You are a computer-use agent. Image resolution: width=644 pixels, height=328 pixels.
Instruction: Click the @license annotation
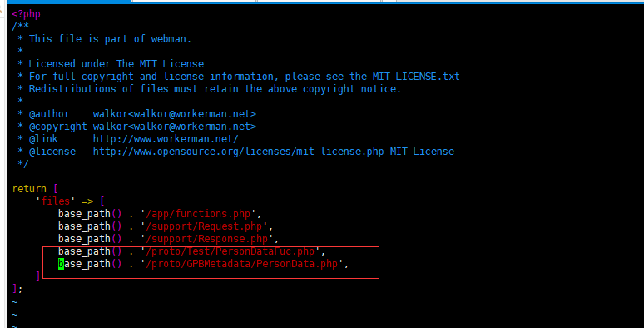[52, 152]
